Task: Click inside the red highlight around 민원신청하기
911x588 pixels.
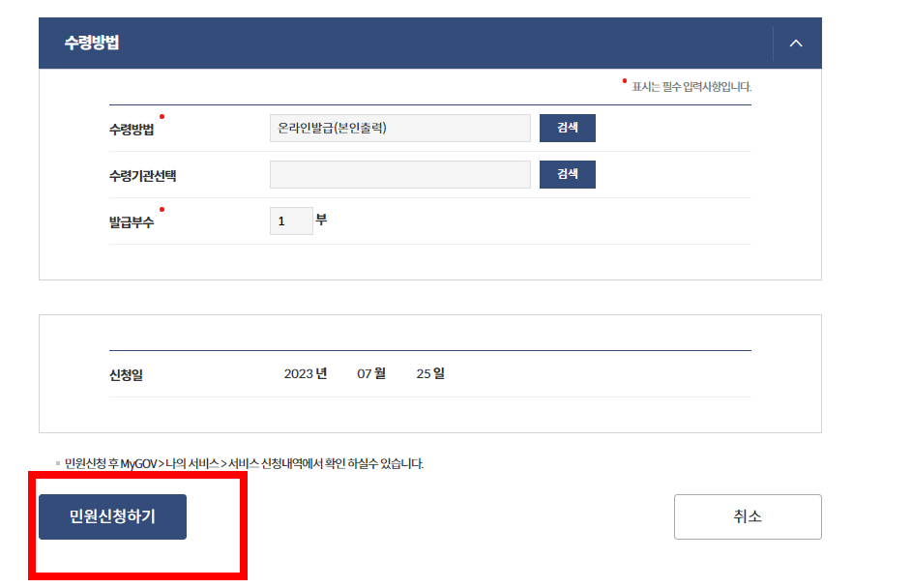Action: coord(111,516)
